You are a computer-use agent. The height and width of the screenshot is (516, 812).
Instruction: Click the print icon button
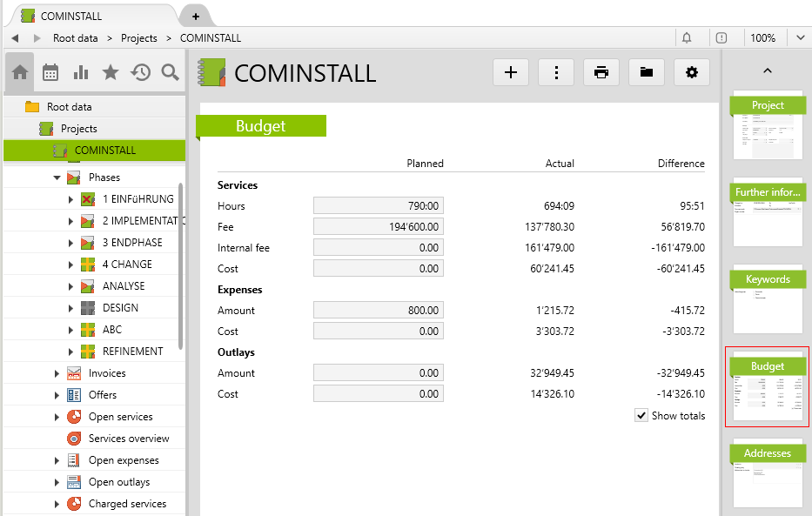tap(601, 72)
